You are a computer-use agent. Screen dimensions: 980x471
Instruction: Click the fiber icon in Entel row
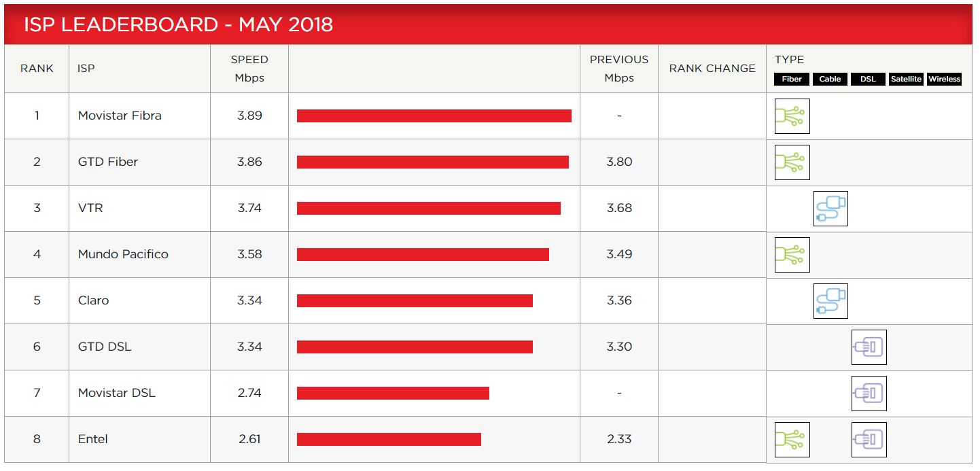[792, 440]
